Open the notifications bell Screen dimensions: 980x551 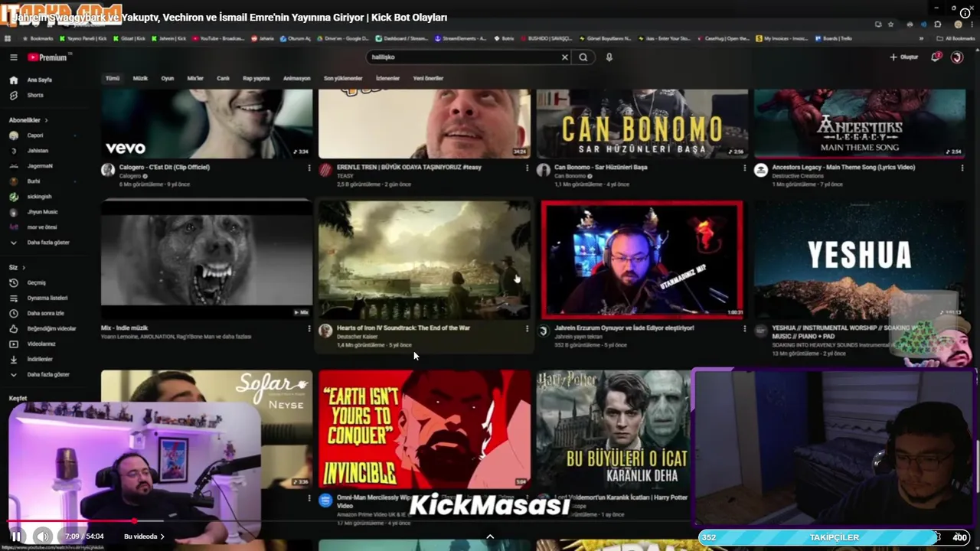pos(936,57)
